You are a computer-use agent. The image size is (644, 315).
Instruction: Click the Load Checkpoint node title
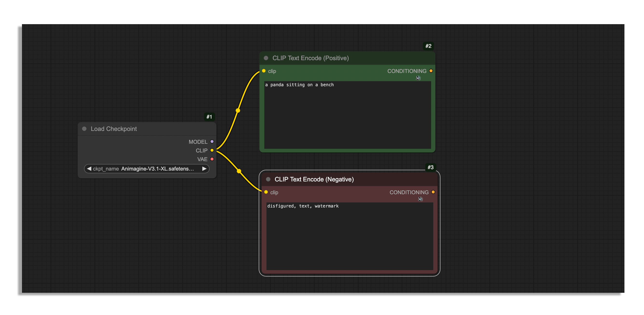114,129
